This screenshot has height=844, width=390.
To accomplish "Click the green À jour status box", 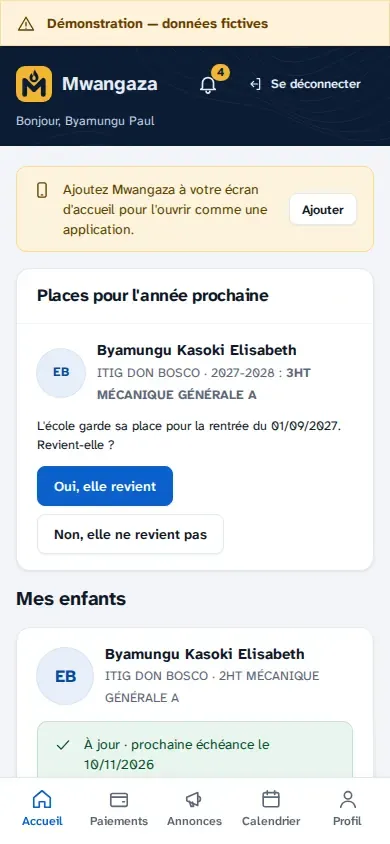I will click(195, 750).
